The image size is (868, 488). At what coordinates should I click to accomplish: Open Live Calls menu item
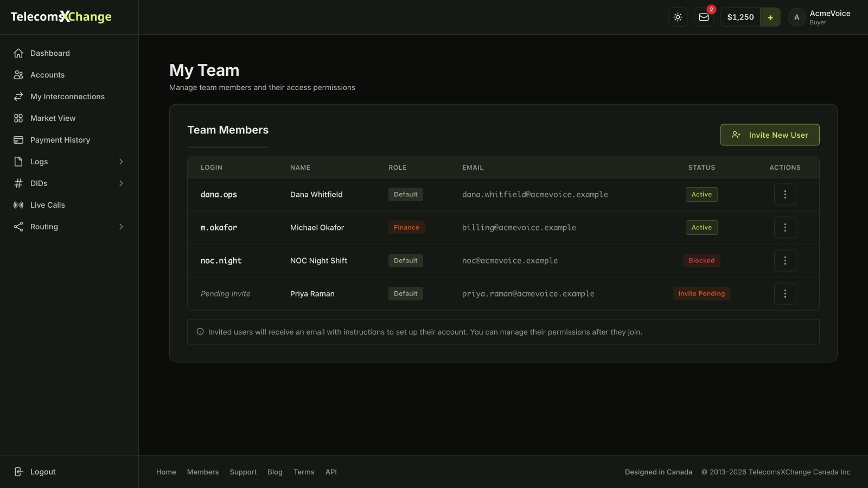69,205
